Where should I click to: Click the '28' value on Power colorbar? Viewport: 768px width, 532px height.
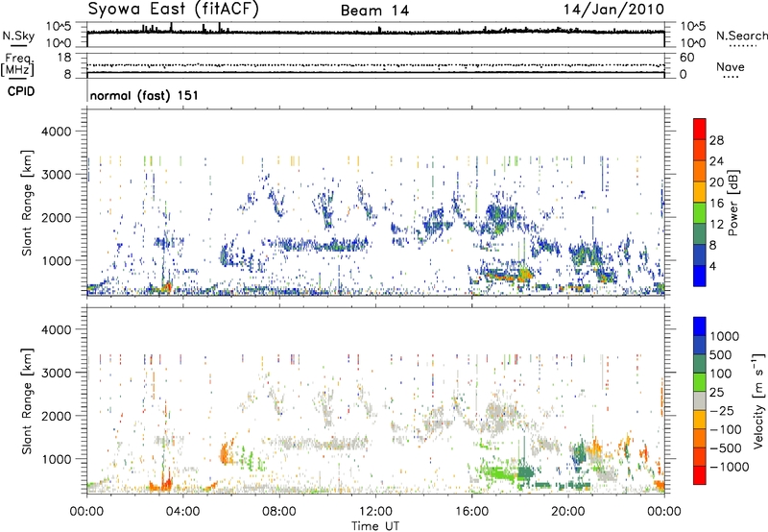click(x=716, y=140)
